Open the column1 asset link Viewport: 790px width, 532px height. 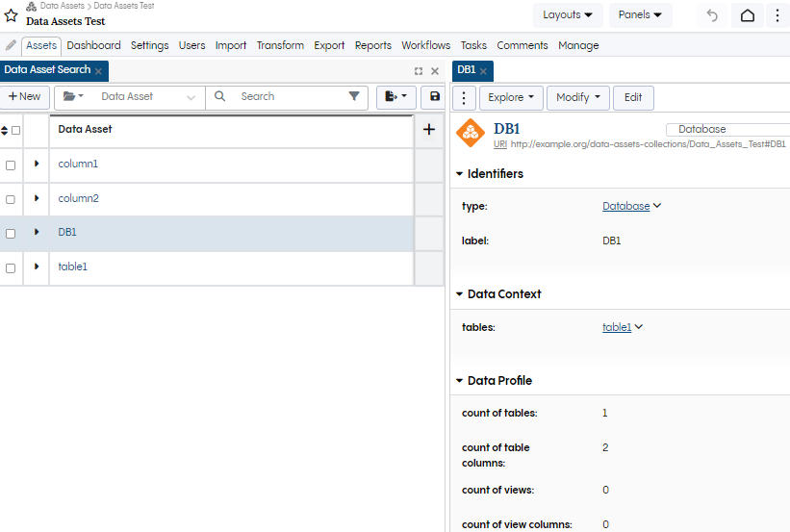(x=78, y=164)
